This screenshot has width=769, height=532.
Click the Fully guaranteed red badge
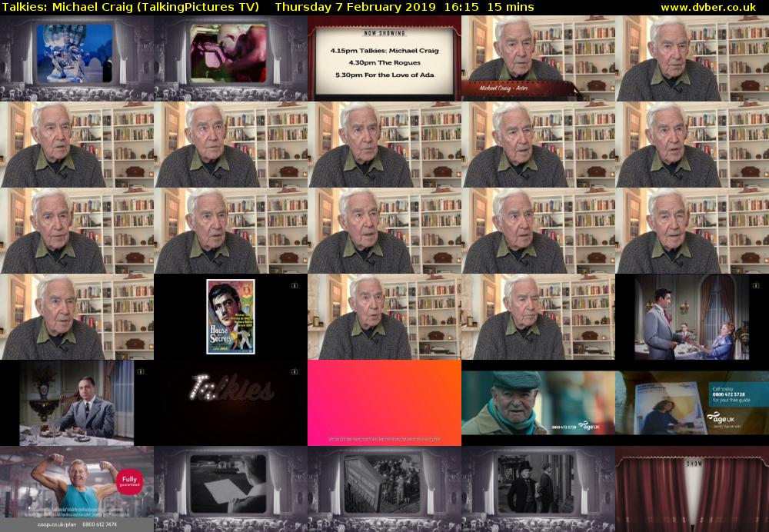coord(128,480)
